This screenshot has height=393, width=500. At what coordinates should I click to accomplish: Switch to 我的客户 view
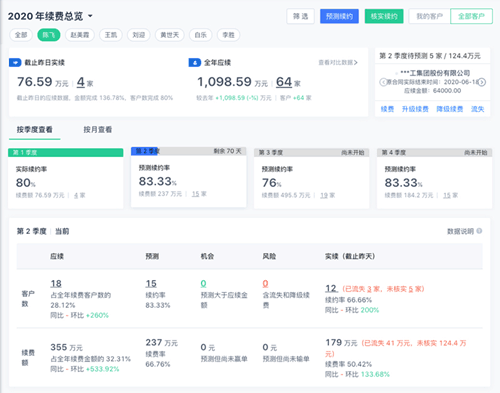click(x=430, y=16)
